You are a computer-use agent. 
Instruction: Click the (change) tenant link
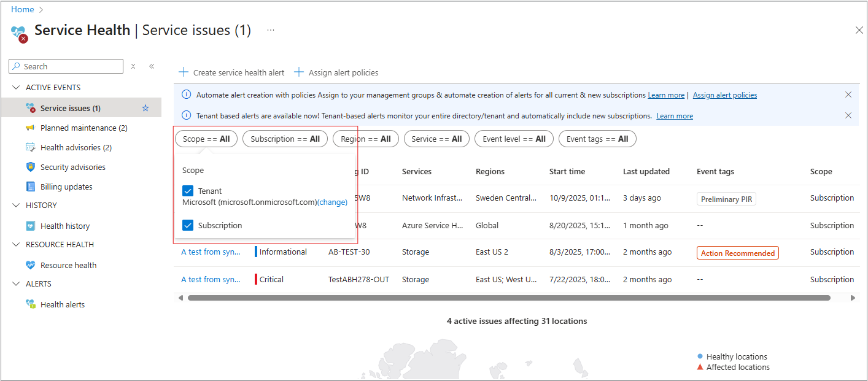332,202
